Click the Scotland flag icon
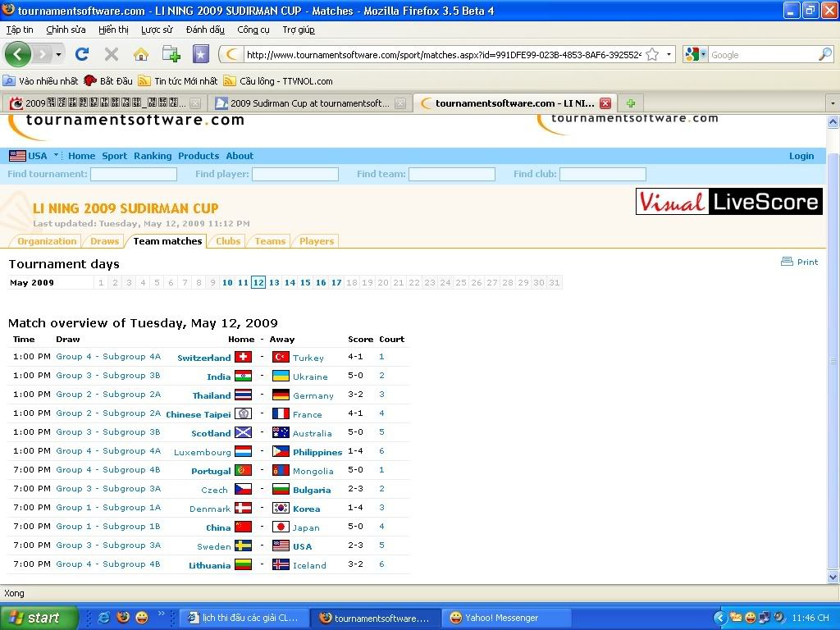This screenshot has width=840, height=630. (243, 432)
